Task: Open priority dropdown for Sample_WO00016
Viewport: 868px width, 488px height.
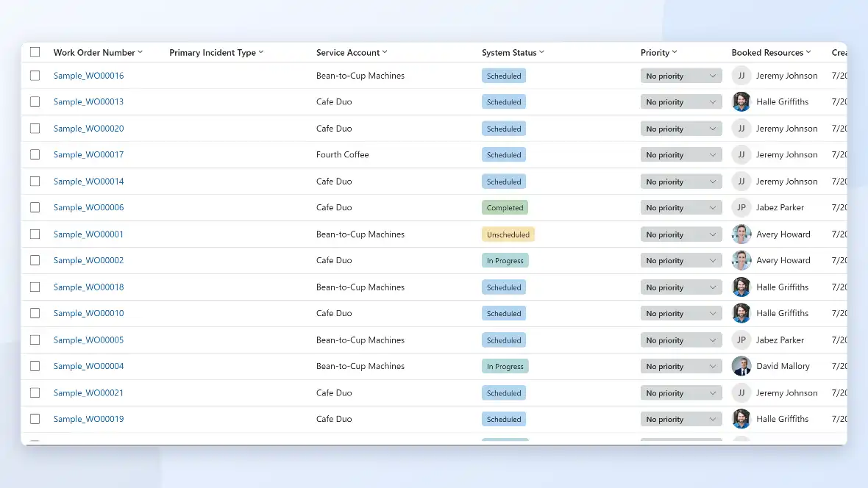Action: (x=681, y=76)
